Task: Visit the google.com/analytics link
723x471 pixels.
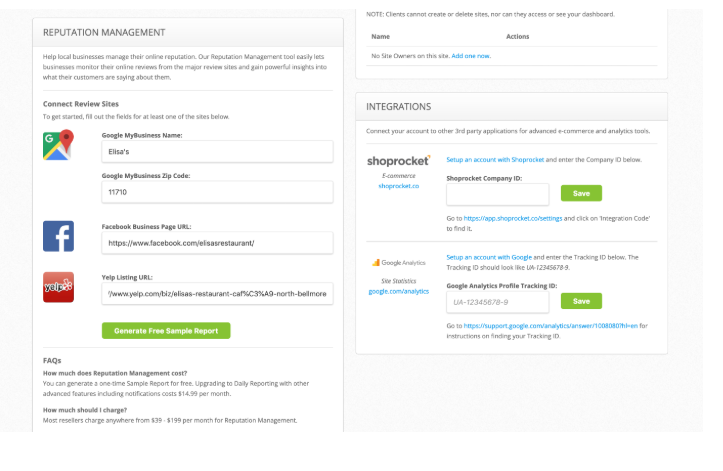Action: tap(398, 291)
